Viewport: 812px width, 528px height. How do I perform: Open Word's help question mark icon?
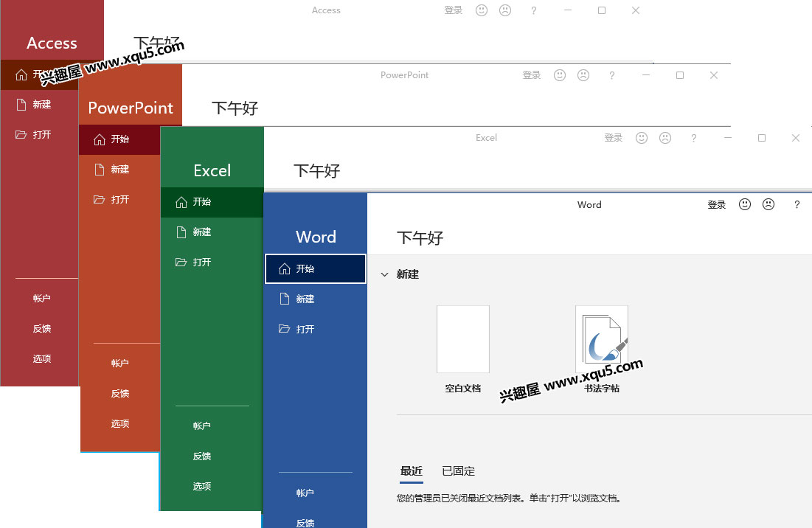[x=797, y=205]
